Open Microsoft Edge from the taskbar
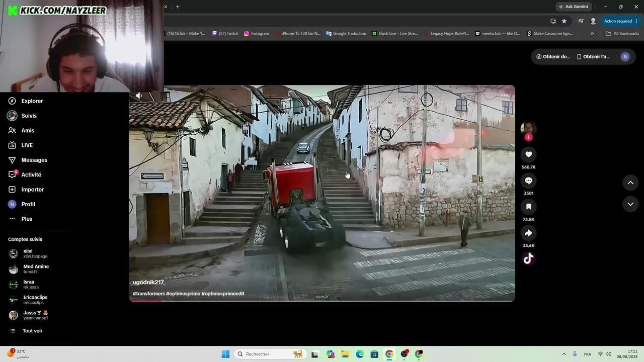This screenshot has width=644, height=362. coord(360,354)
